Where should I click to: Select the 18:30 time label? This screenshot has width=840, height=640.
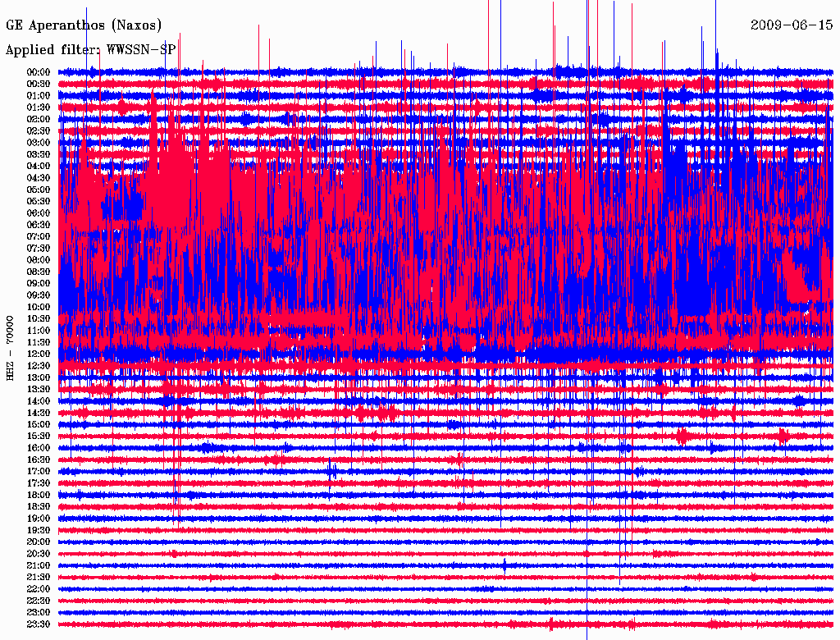[x=39, y=507]
